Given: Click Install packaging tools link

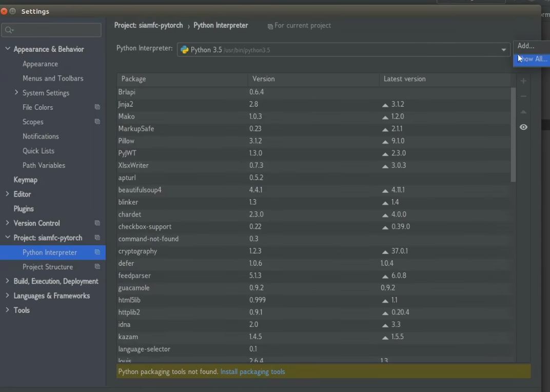Looking at the screenshot, I should pos(252,371).
